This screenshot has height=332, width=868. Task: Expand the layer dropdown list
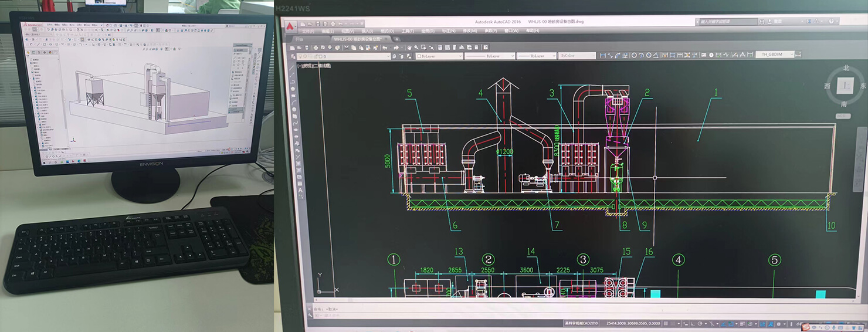pos(387,56)
